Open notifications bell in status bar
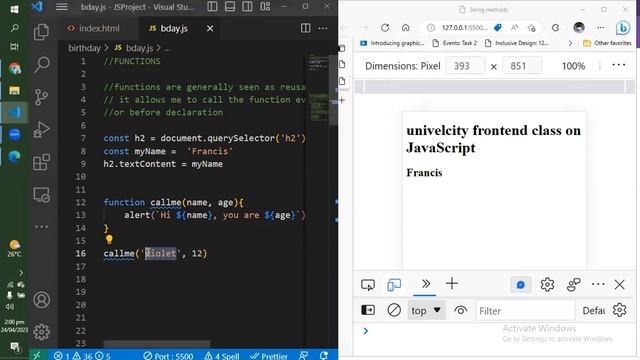 pyautogui.click(x=324, y=356)
